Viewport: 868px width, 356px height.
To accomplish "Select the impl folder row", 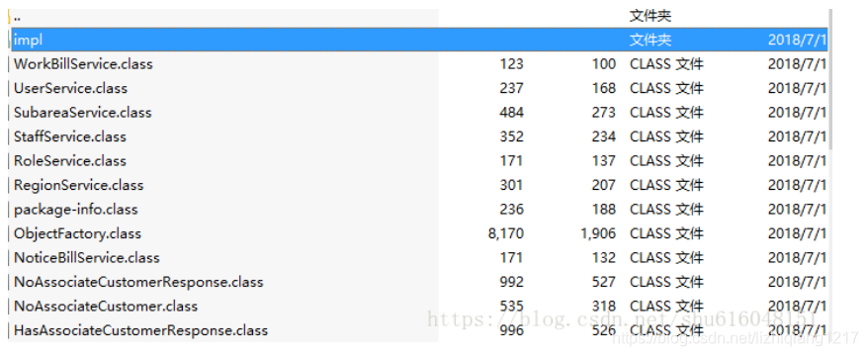I will [x=419, y=40].
